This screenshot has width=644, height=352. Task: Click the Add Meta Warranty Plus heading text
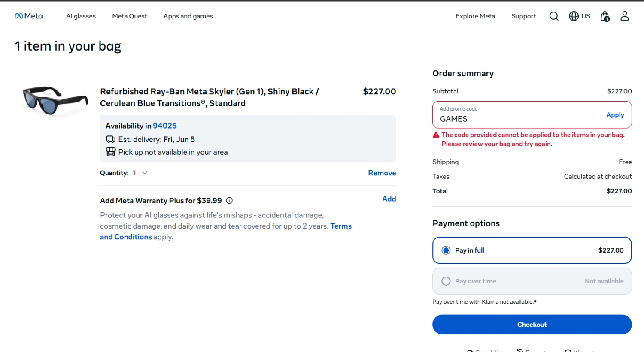pos(161,200)
